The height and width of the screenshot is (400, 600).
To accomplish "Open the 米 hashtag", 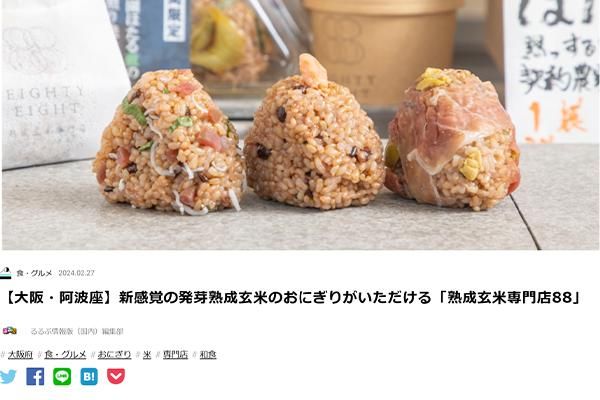I will tap(147, 355).
